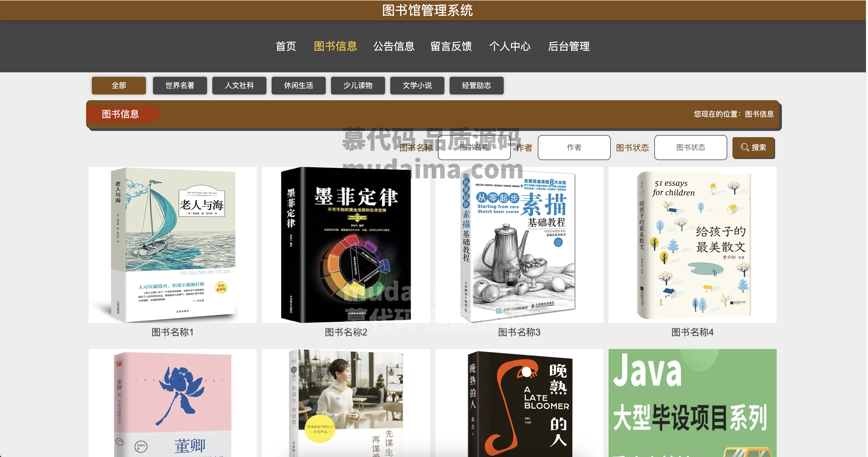Filter books by 文学小说

pyautogui.click(x=417, y=86)
